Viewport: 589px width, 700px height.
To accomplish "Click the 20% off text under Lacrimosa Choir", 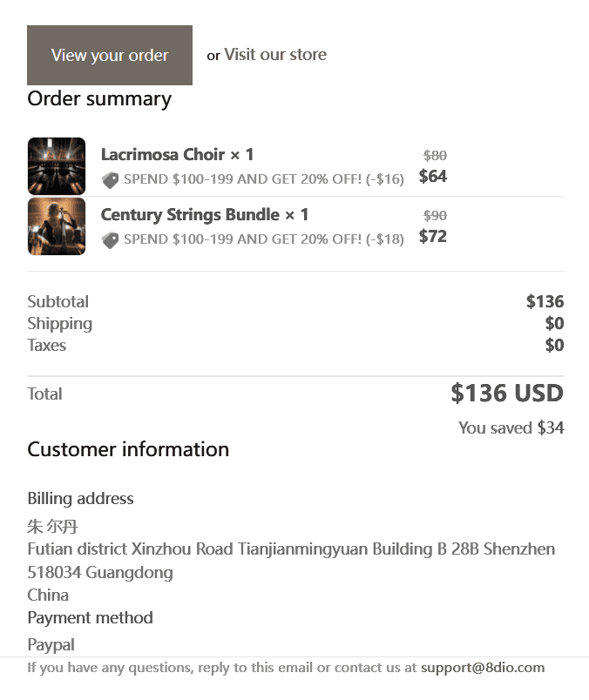I will tap(263, 179).
